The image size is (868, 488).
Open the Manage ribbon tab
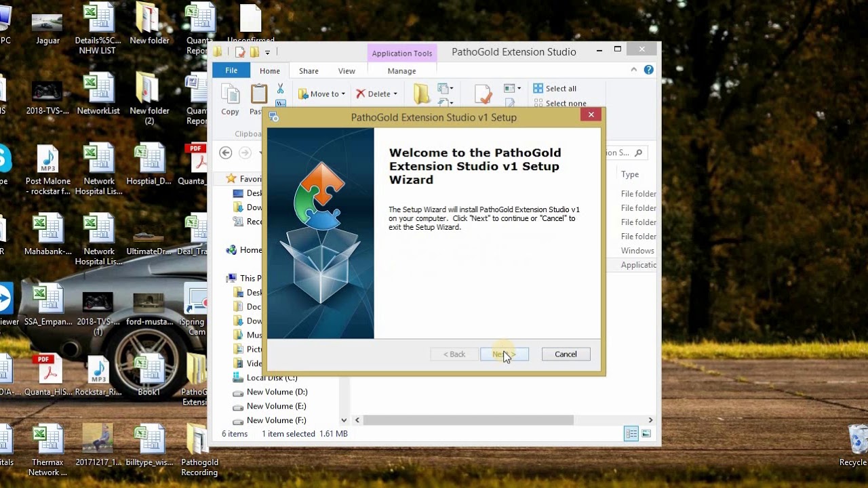click(x=401, y=70)
